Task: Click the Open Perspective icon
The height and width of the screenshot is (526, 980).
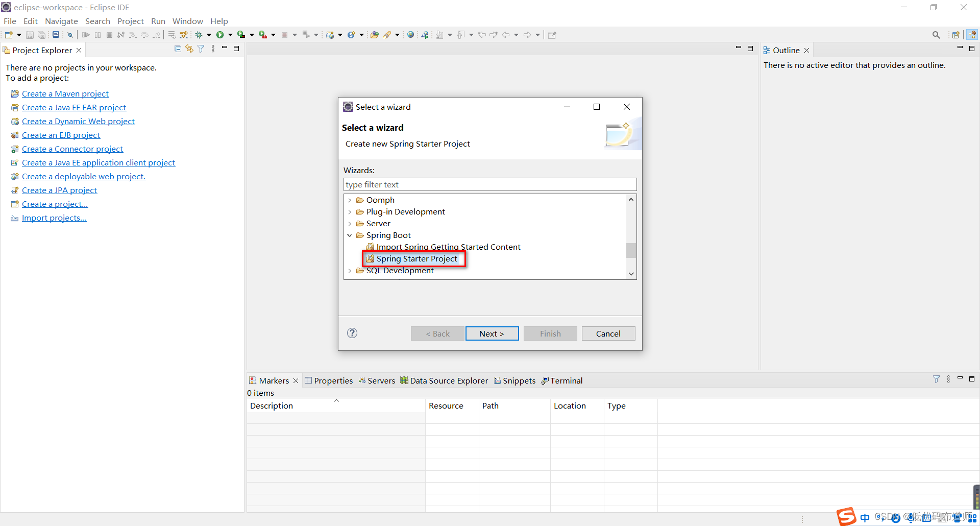Action: [955, 35]
